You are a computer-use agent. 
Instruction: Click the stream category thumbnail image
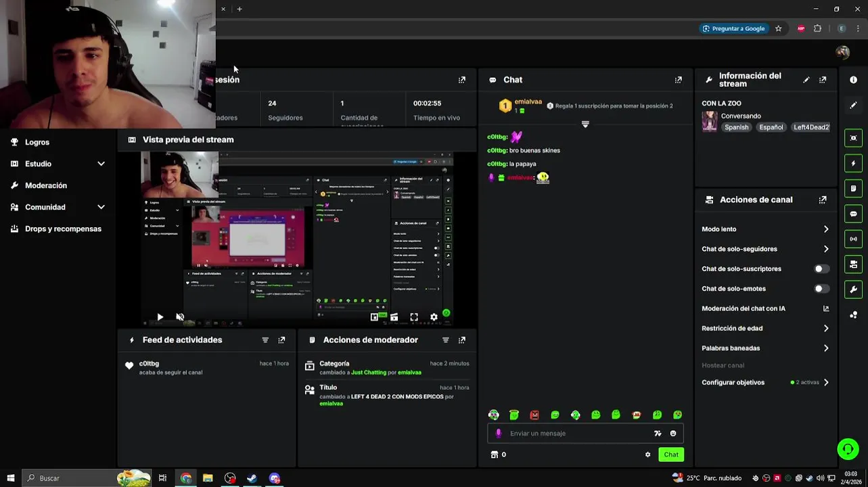point(709,121)
